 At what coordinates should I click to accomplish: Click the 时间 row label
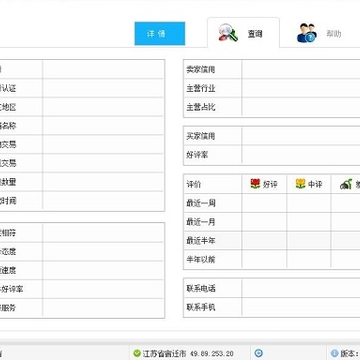8,201
